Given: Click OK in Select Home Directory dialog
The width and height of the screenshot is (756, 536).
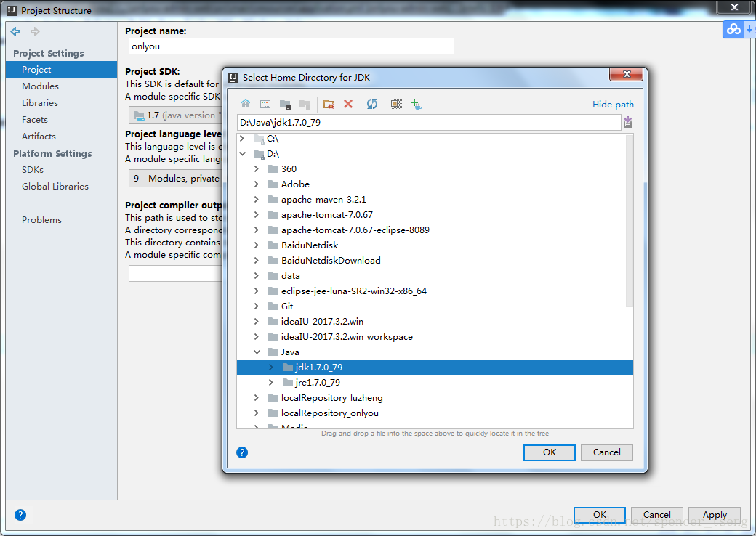Looking at the screenshot, I should coord(549,452).
